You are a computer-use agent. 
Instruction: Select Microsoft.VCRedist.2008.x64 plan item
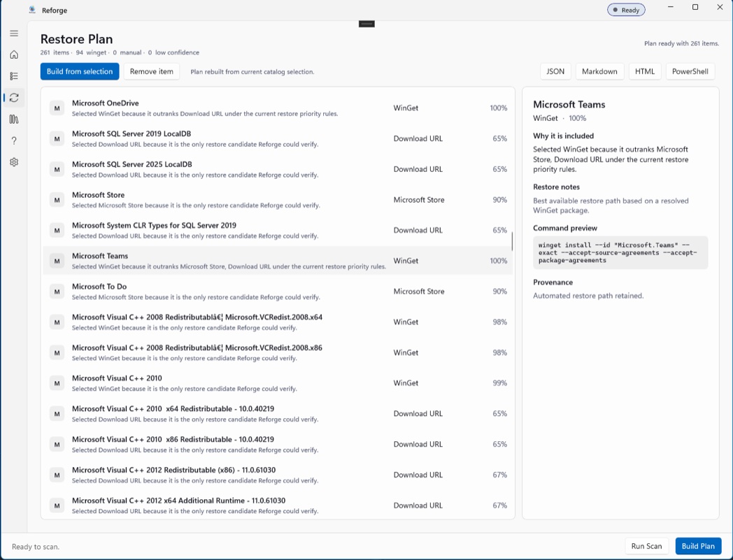[x=278, y=322]
